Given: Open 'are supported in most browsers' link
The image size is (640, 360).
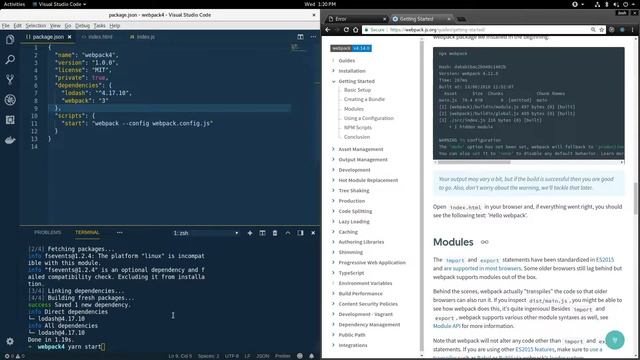Looking at the screenshot, I should pos(482,269).
